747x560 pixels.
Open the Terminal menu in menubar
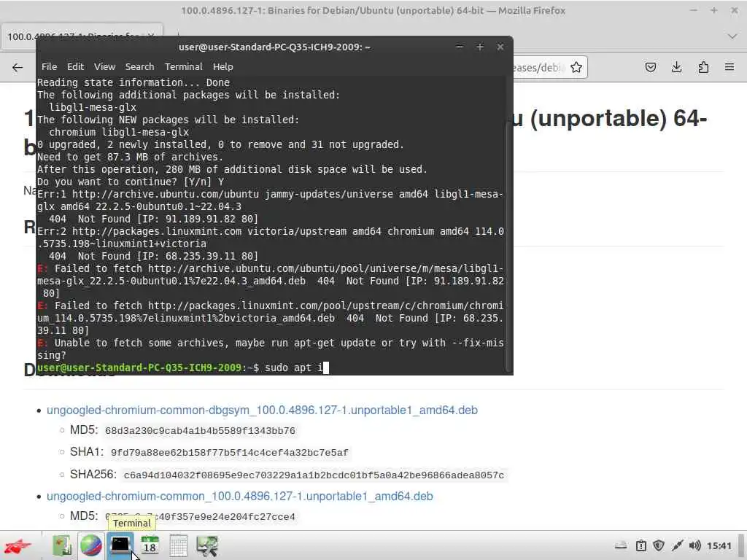[x=183, y=66]
